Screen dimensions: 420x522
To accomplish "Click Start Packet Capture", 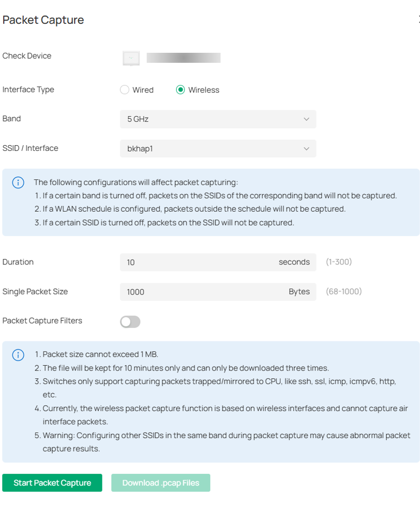I will [x=52, y=482].
